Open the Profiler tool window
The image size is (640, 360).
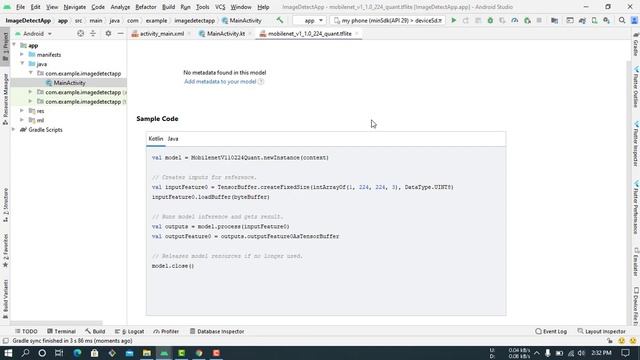[x=166, y=331]
